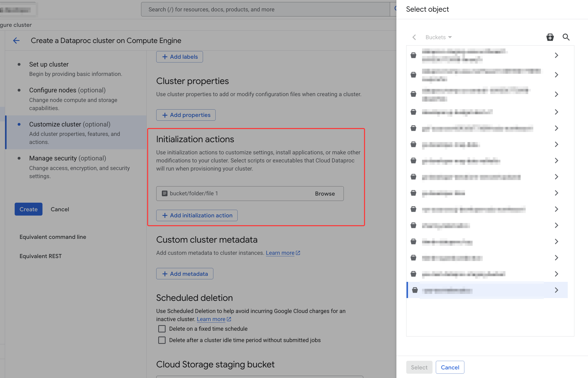Click the Browse button in file field
Image resolution: width=588 pixels, height=378 pixels.
325,194
